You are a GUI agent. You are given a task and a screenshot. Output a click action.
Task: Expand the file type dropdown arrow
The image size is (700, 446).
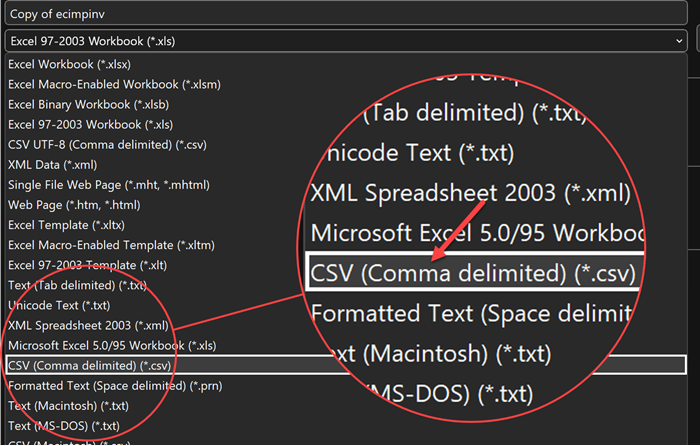[679, 40]
